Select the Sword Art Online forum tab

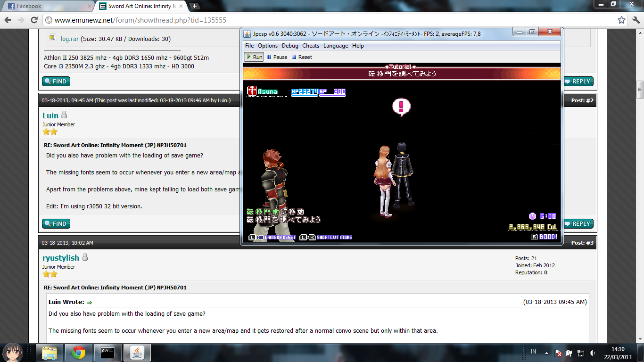coord(141,6)
